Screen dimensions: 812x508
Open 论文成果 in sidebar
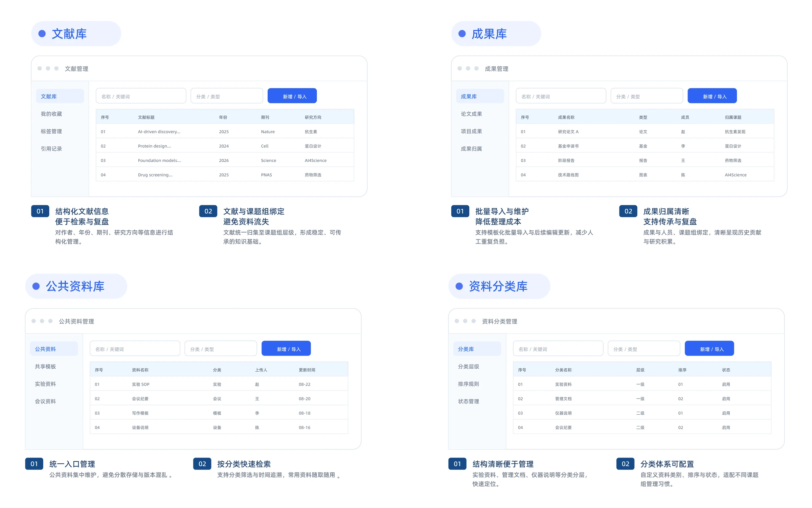tap(471, 114)
